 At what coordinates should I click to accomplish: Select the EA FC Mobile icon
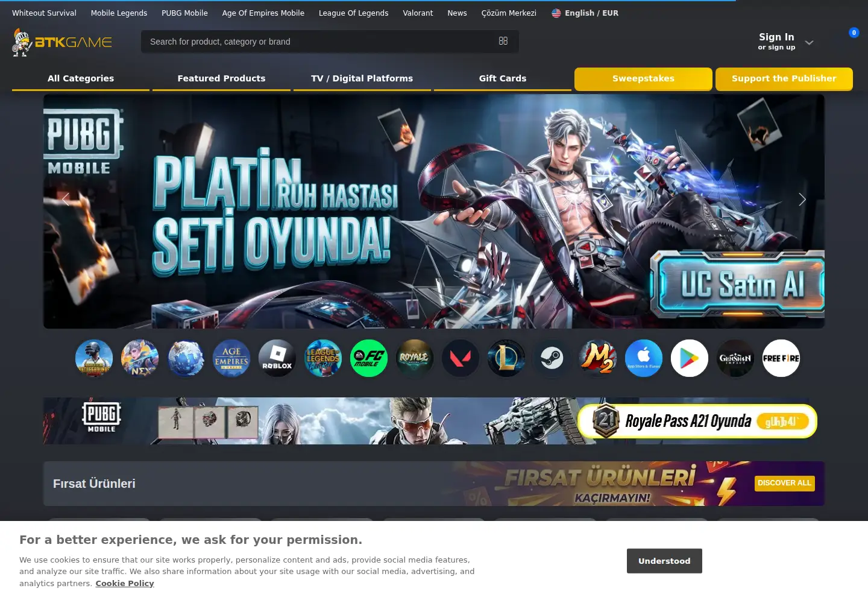click(x=369, y=358)
